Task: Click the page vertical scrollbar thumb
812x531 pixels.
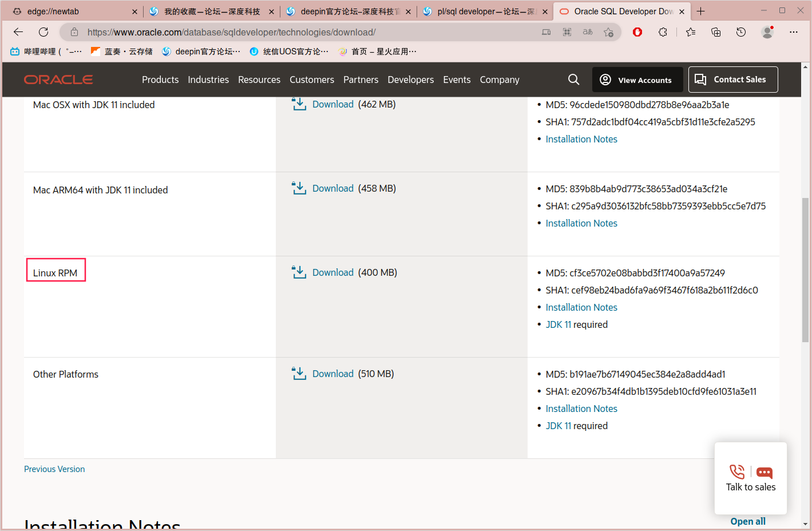Action: click(x=806, y=271)
